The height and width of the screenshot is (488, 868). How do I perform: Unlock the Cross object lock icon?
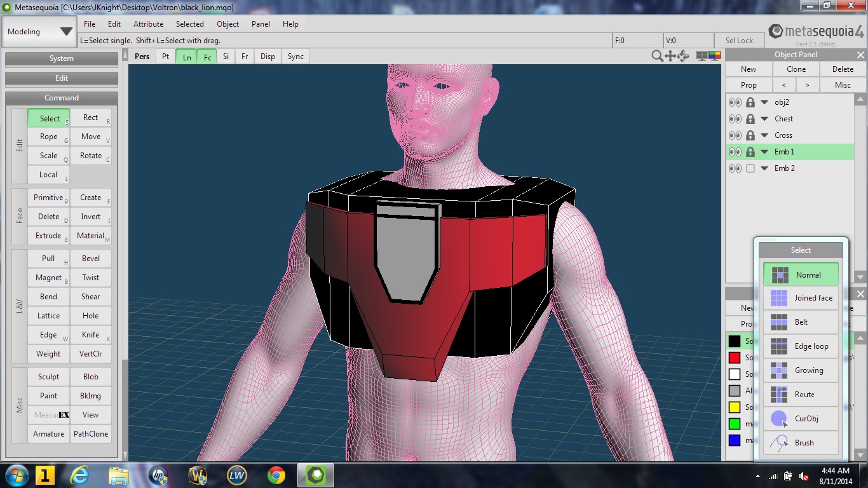750,135
